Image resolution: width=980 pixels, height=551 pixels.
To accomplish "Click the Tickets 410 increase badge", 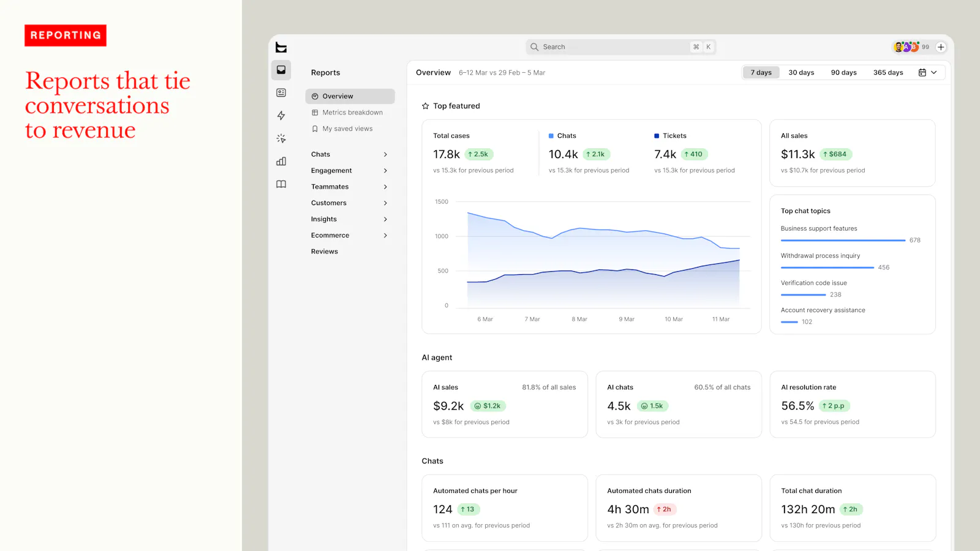I will tap(694, 154).
